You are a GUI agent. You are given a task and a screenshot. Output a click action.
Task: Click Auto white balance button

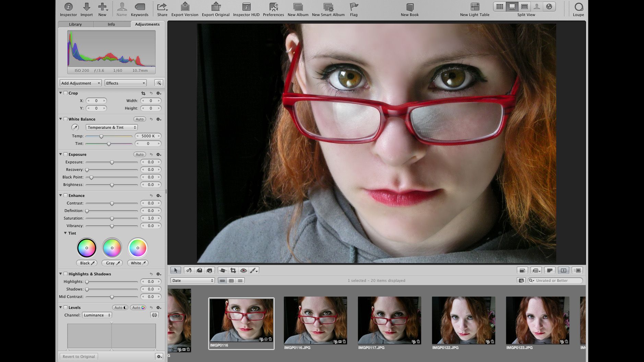[x=139, y=119]
